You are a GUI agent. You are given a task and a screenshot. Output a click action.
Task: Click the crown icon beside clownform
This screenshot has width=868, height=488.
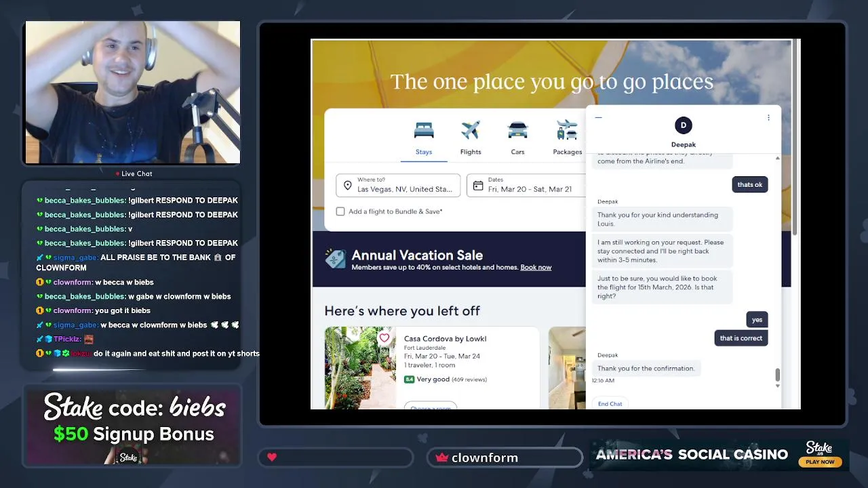(x=442, y=457)
